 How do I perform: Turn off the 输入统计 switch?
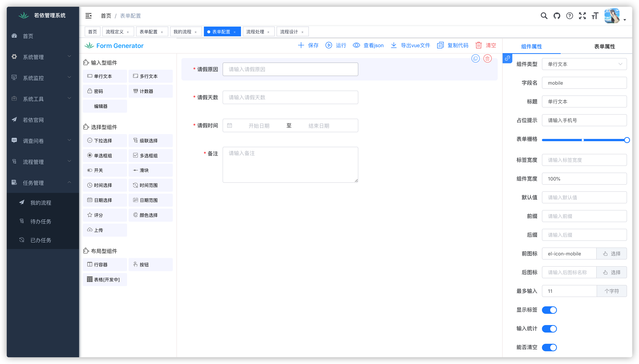point(549,328)
